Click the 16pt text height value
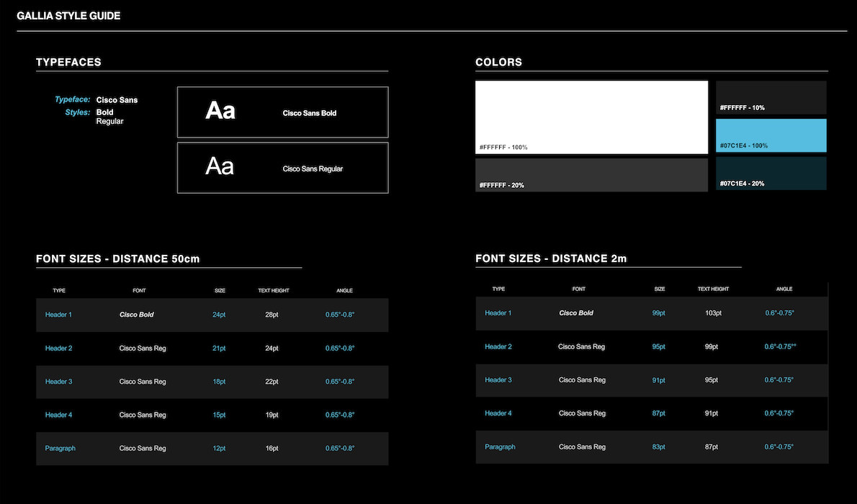This screenshot has width=857, height=504. coord(272,449)
